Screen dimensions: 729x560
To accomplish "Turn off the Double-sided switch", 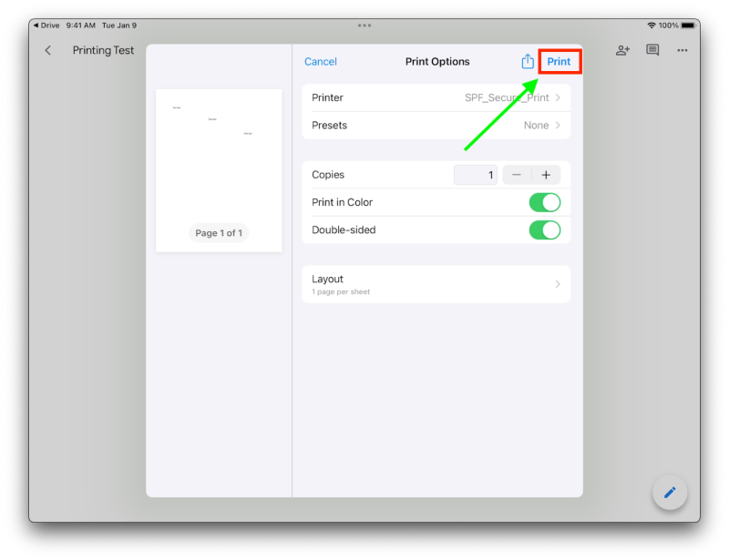I will tap(544, 230).
